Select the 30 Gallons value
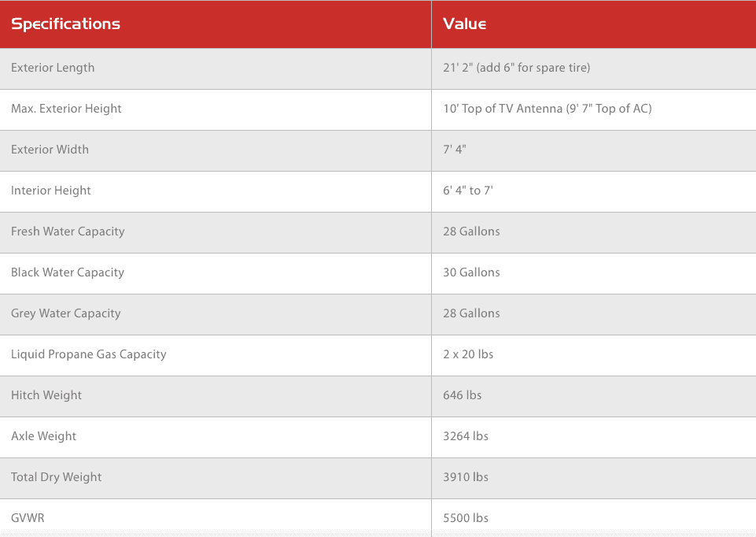The image size is (756, 537). tap(471, 272)
